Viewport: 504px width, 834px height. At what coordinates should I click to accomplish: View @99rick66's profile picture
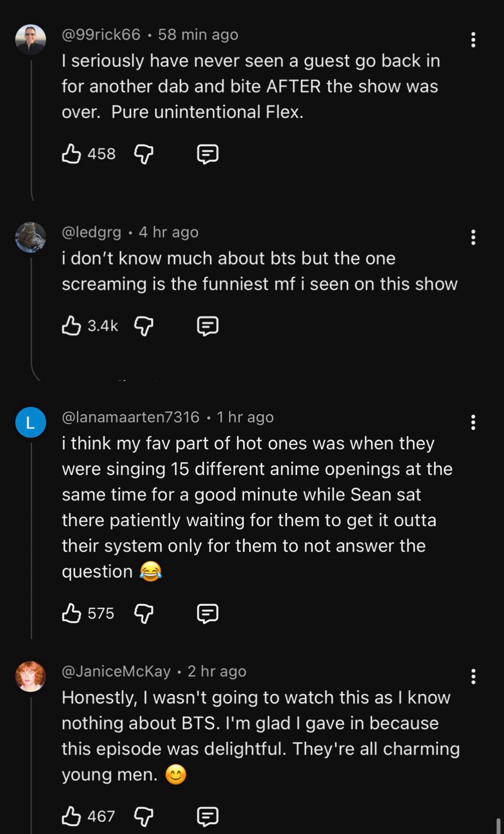31,40
